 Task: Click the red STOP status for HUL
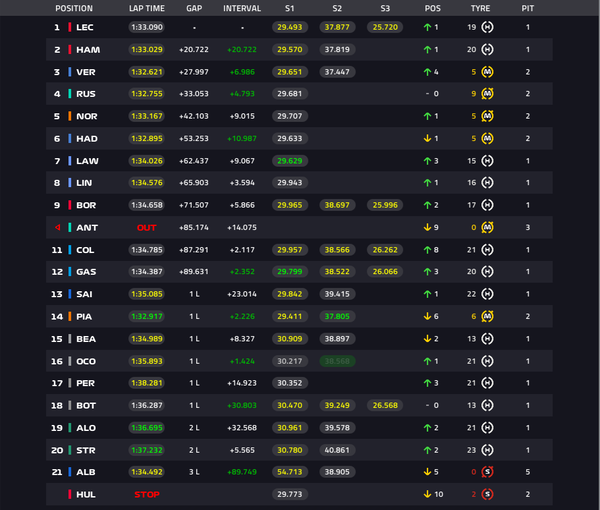[x=147, y=494]
